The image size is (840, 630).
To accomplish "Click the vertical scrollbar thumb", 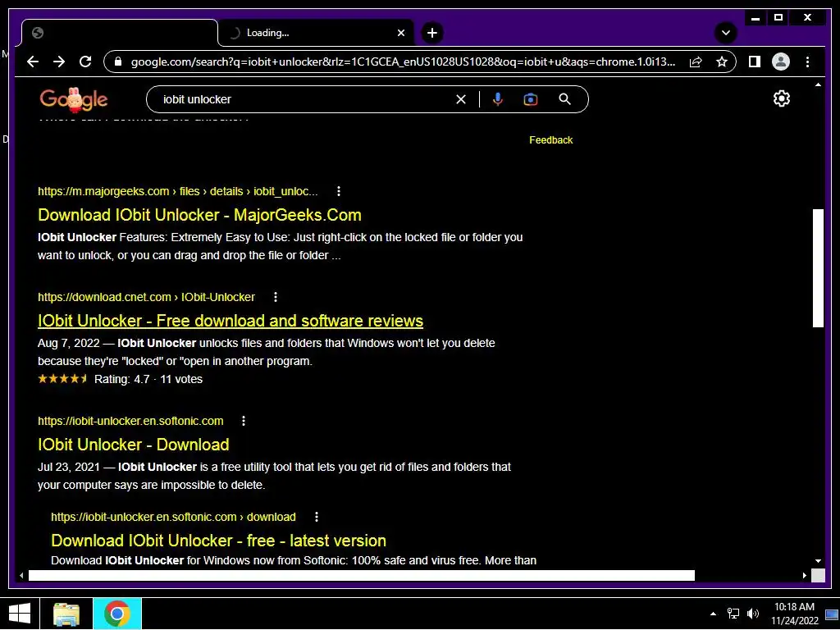I will (x=818, y=268).
